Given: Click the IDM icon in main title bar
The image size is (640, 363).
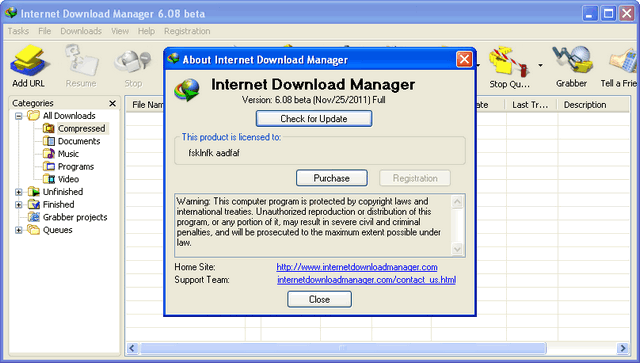Looking at the screenshot, I should (x=11, y=13).
